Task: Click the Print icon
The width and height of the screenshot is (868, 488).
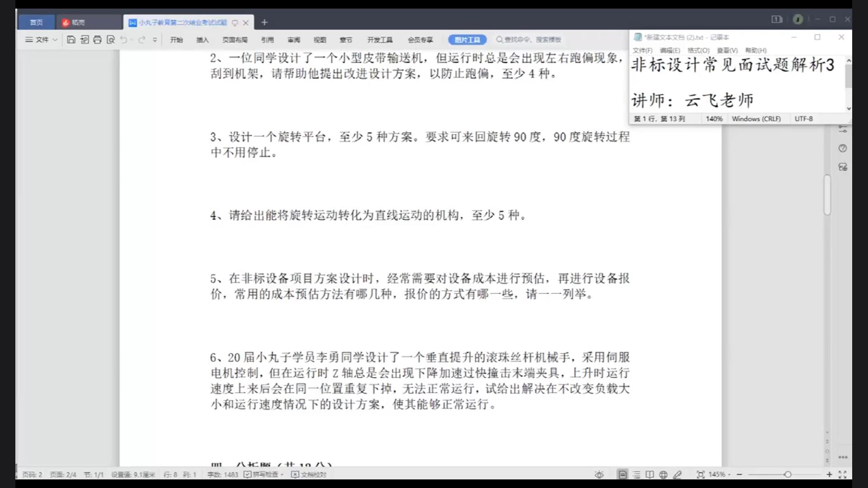Action: coord(97,40)
